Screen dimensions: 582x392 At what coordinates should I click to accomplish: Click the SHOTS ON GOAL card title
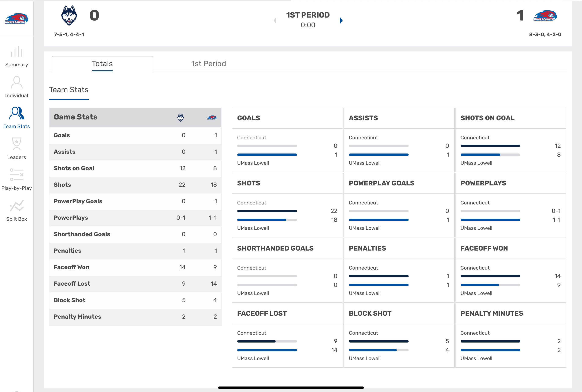point(487,118)
